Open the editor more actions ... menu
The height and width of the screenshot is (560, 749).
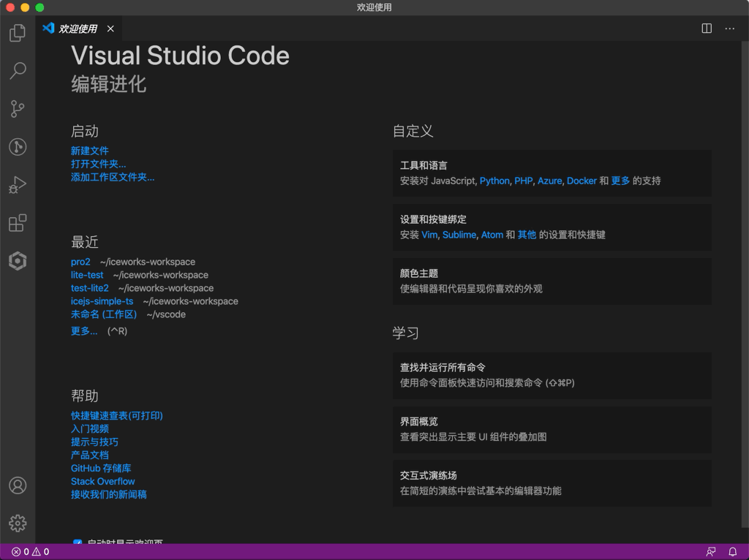(x=729, y=29)
